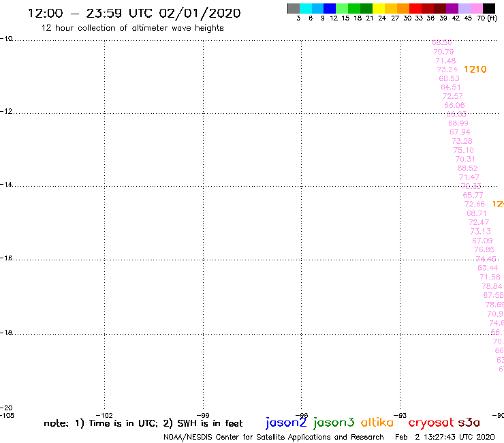The width and height of the screenshot is (504, 443).
Task: Click the wave height value 76.85
Action: [x=484, y=249]
